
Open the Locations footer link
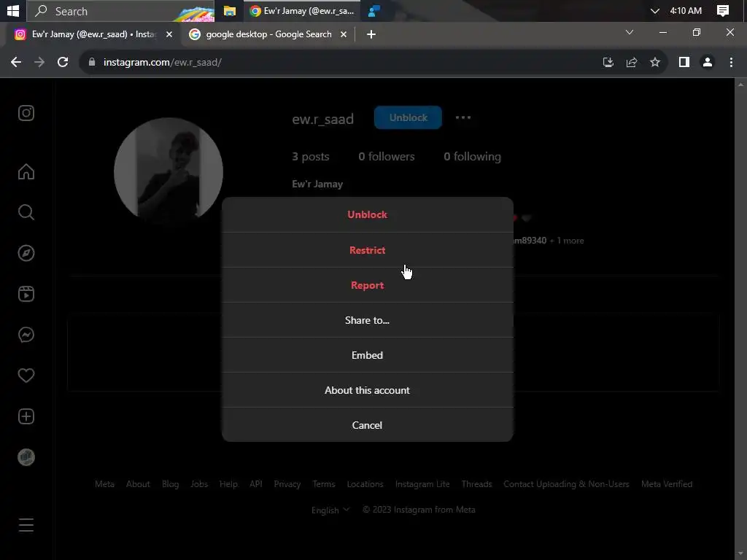coord(365,484)
